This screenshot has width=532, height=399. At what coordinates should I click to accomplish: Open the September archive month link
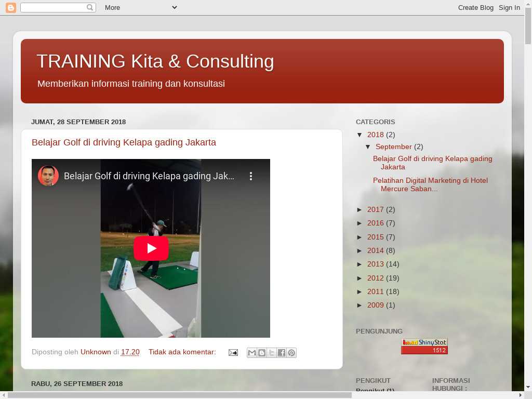pyautogui.click(x=394, y=147)
